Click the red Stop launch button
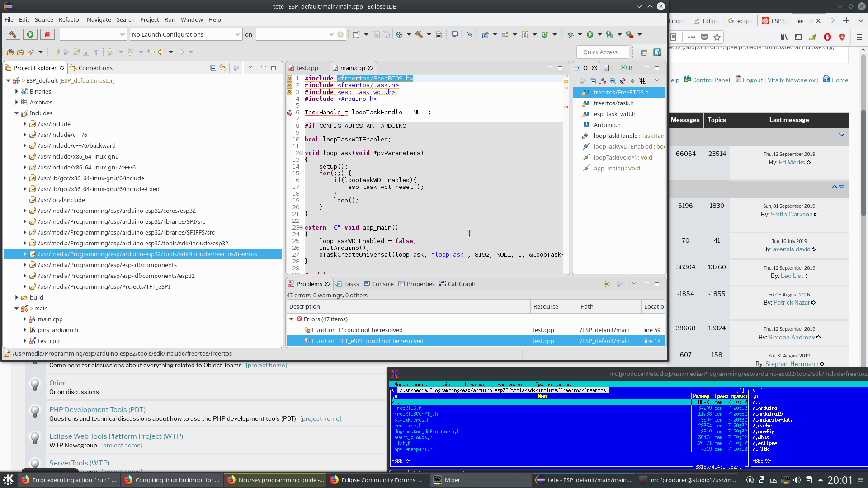This screenshot has width=868, height=488. pos(47,34)
